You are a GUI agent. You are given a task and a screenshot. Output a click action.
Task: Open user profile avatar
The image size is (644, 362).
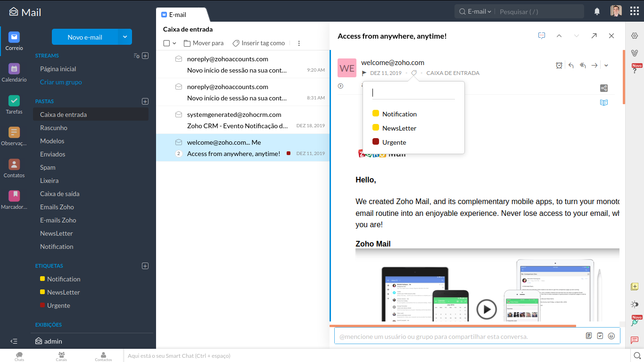point(616,11)
